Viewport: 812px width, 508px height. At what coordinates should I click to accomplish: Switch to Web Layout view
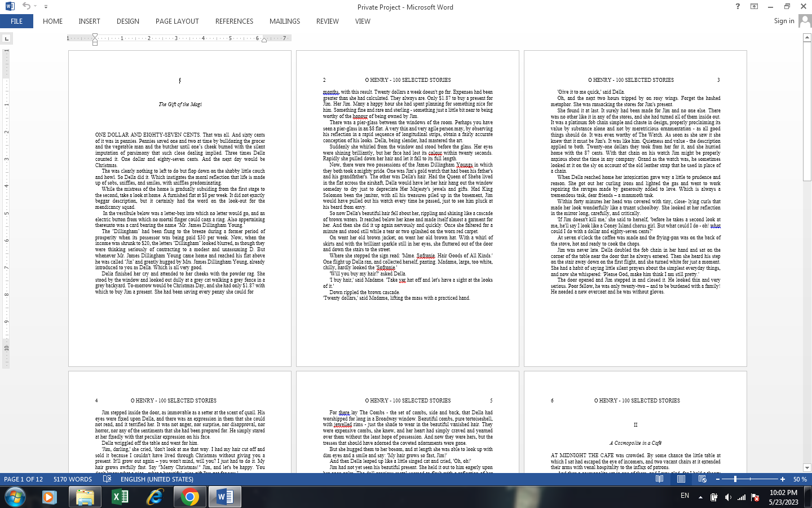pyautogui.click(x=703, y=479)
